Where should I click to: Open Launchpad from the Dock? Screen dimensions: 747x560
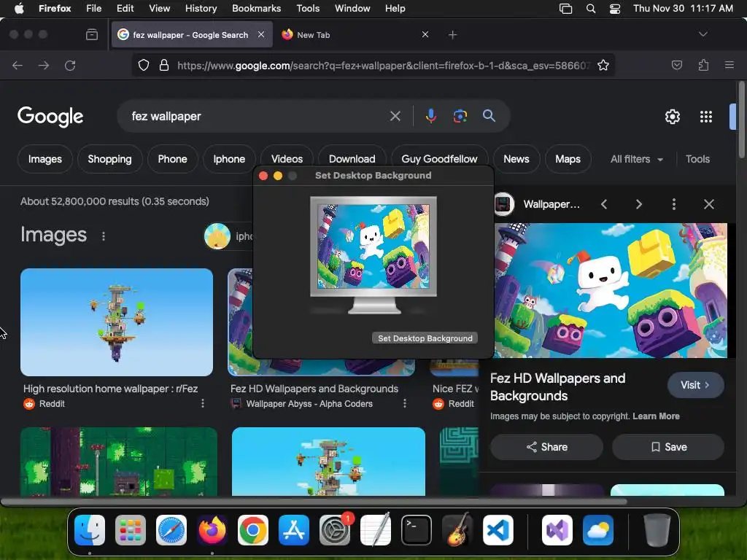[x=130, y=530]
